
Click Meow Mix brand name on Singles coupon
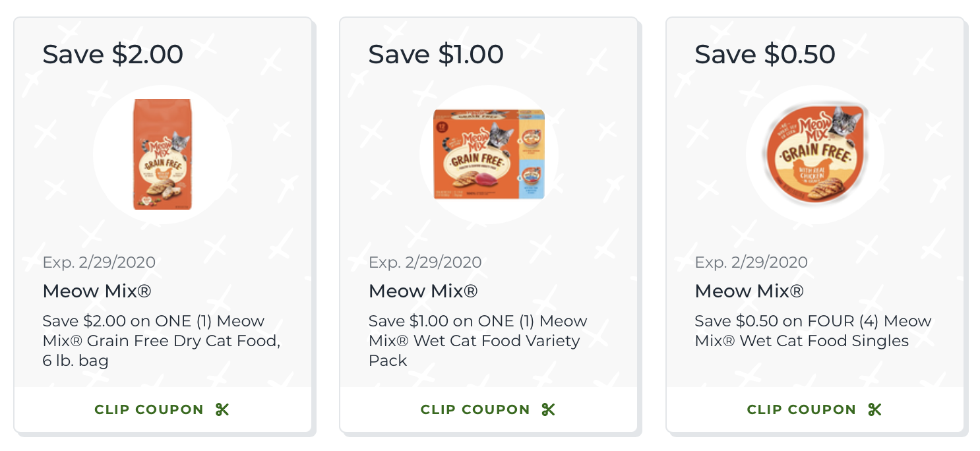tap(749, 291)
